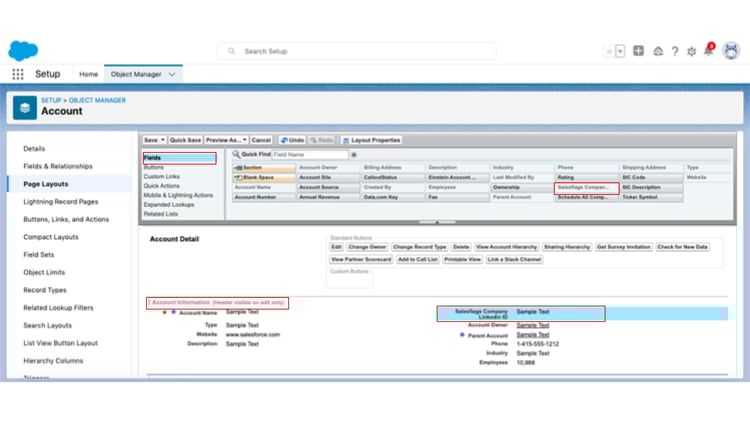
Task: Open the App Launcher grid icon
Action: 18,74
